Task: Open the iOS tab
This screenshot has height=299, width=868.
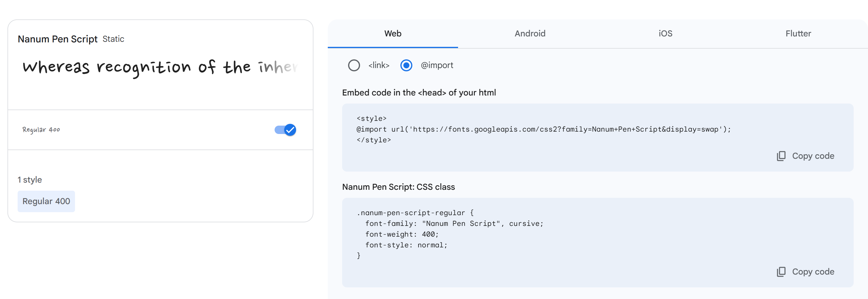Action: click(665, 34)
